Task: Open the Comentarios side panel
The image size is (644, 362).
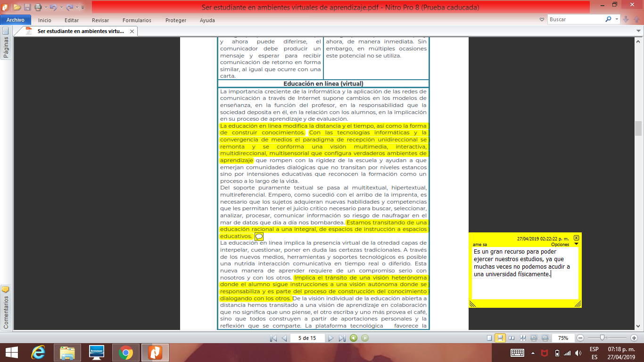Action: click(x=6, y=307)
